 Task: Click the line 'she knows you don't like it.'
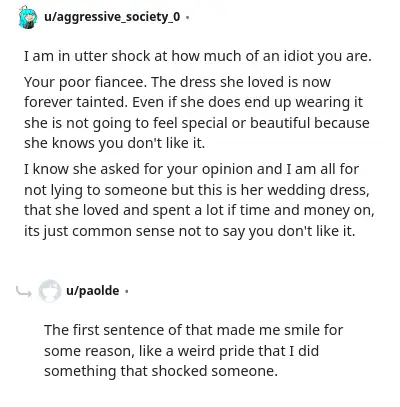(x=114, y=144)
